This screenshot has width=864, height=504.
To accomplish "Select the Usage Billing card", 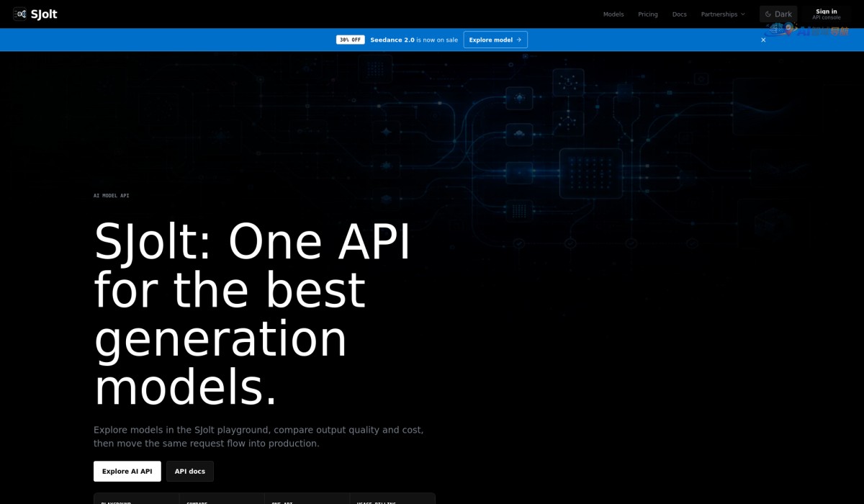I will (392, 499).
